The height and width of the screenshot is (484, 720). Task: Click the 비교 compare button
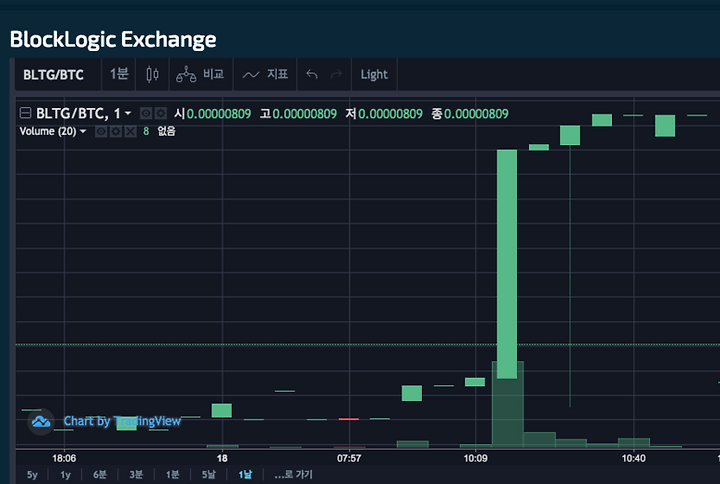click(200, 74)
